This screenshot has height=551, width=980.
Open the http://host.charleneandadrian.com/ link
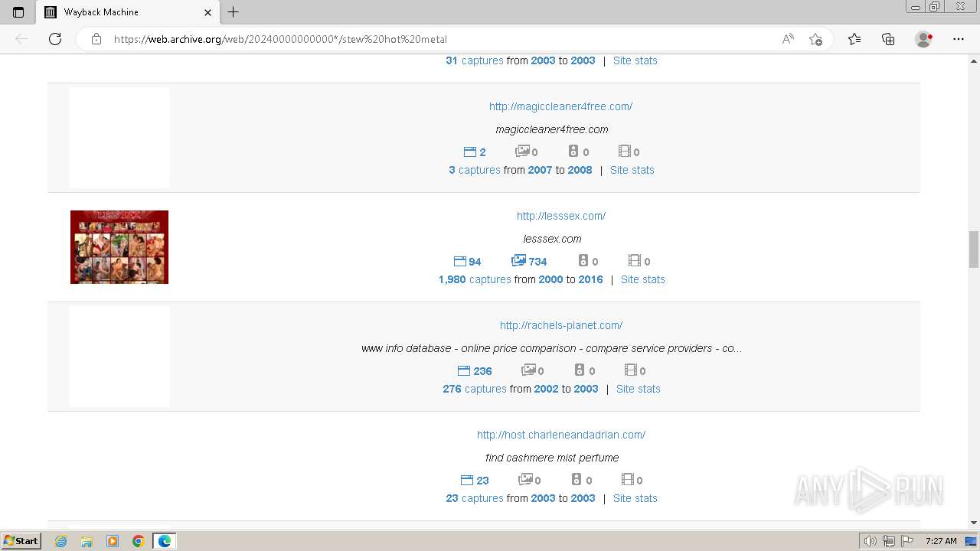(x=561, y=435)
